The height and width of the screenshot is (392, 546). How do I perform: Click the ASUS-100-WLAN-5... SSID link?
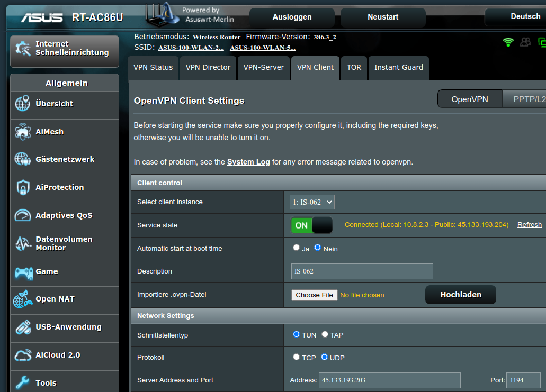pyautogui.click(x=263, y=48)
